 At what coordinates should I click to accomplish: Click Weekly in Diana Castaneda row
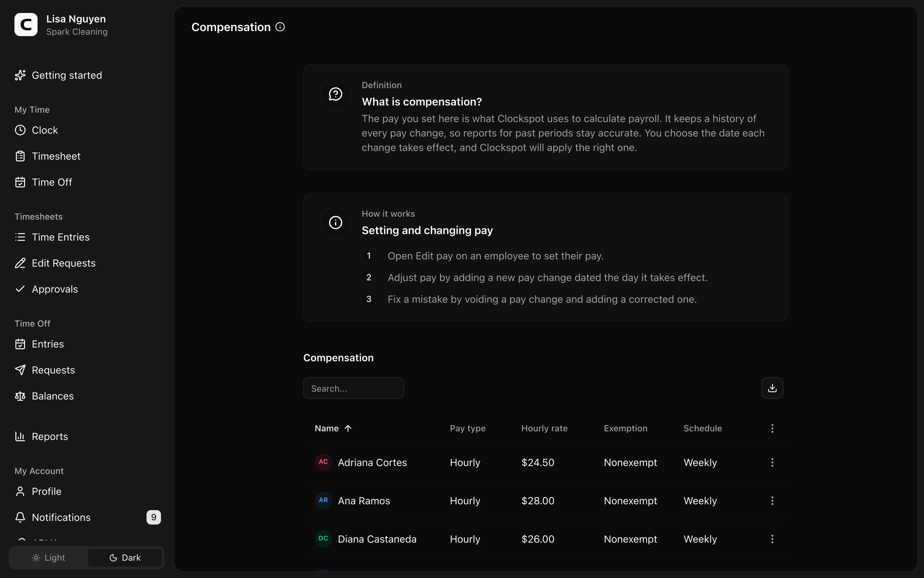coord(700,539)
